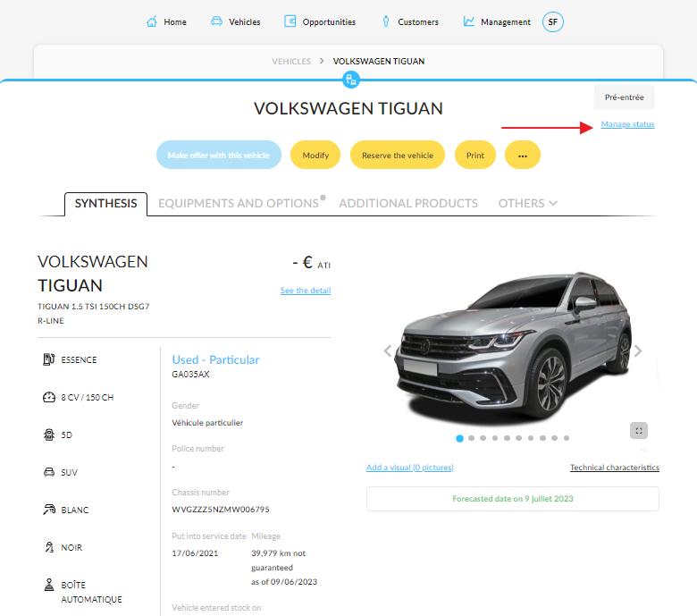This screenshot has width=697, height=616.
Task: Click registration GA035AX
Action: pos(190,375)
